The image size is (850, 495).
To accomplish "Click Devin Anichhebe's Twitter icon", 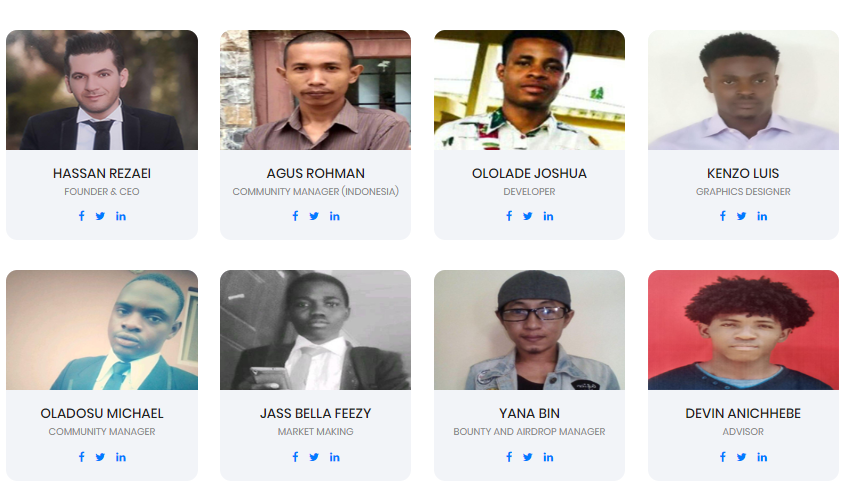I will (742, 457).
